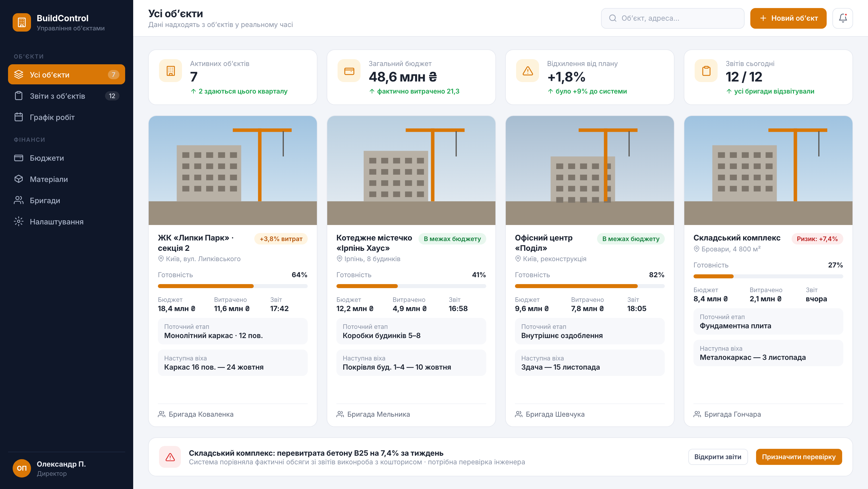Click the Офісний центр «Поділ» title
Viewport: 868px width, 489px height.
click(x=544, y=243)
